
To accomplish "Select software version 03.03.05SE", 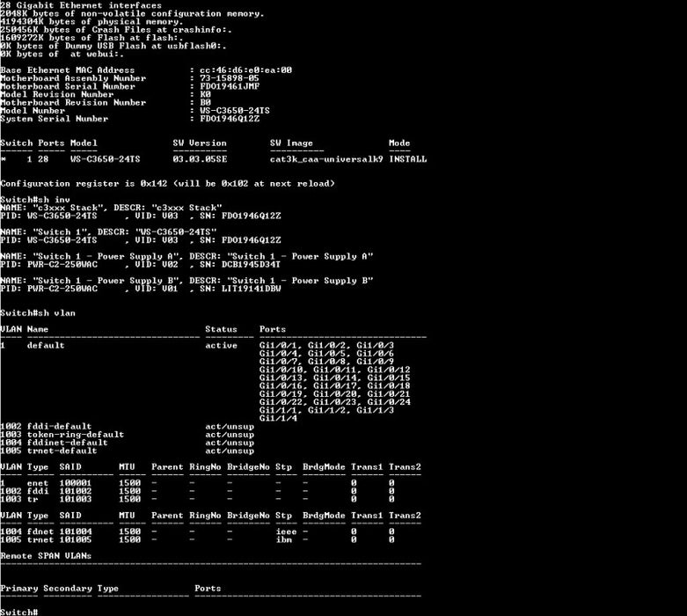I will pos(200,159).
